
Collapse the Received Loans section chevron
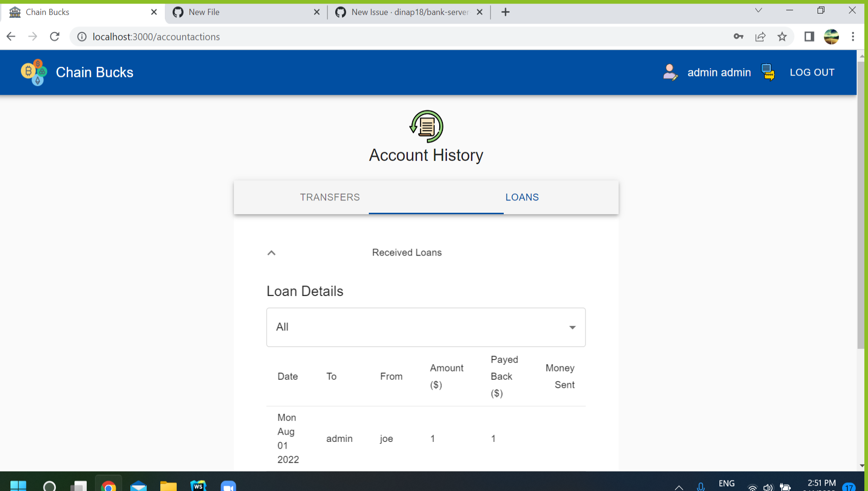(x=271, y=253)
